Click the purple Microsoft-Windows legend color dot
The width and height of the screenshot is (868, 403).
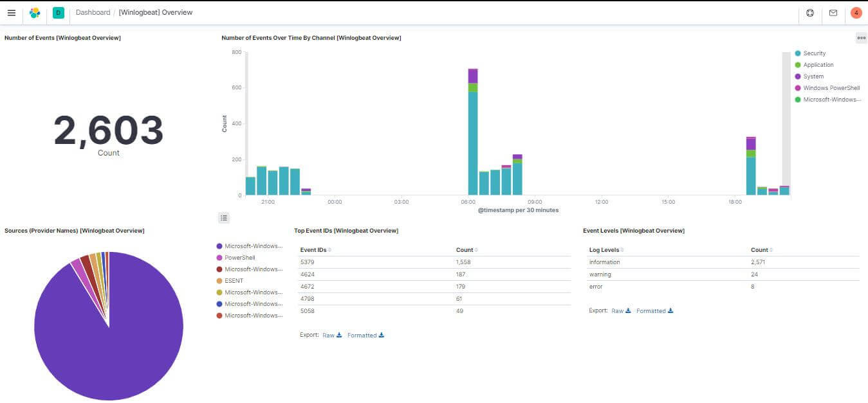click(x=219, y=246)
